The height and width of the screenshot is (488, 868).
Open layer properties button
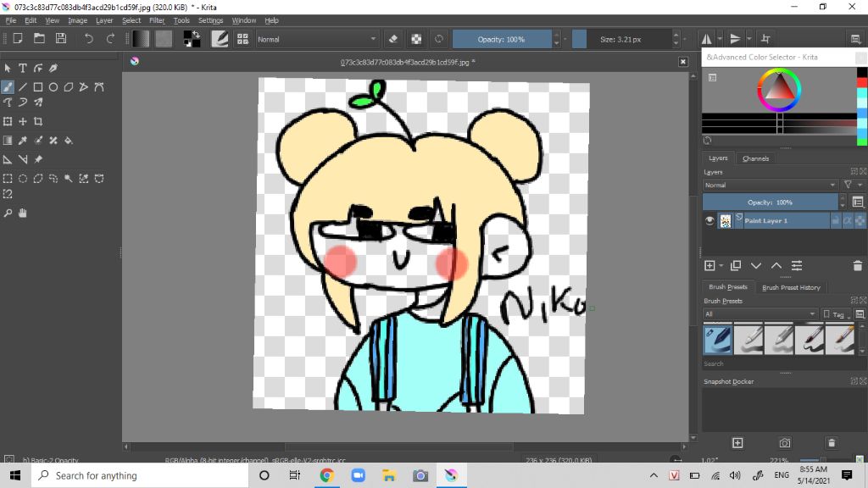pyautogui.click(x=797, y=265)
